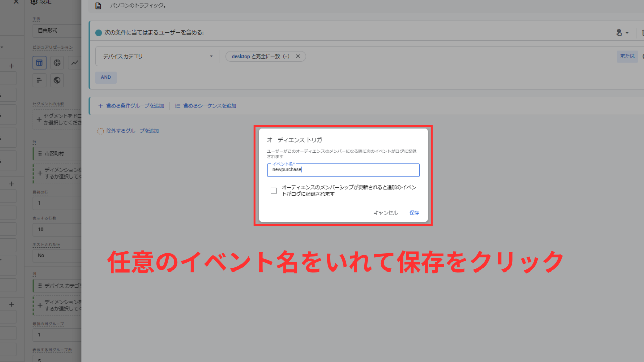
Task: Click the イベント名 input field
Action: (343, 170)
